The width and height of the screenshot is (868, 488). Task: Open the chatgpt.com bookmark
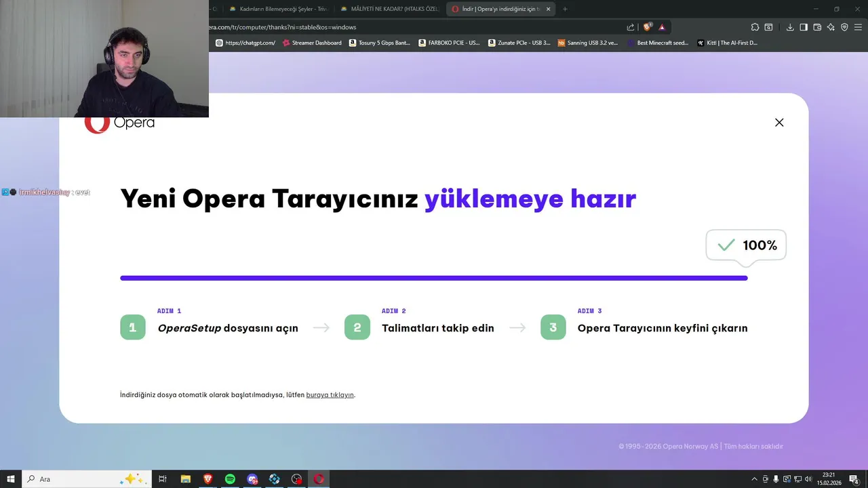245,43
